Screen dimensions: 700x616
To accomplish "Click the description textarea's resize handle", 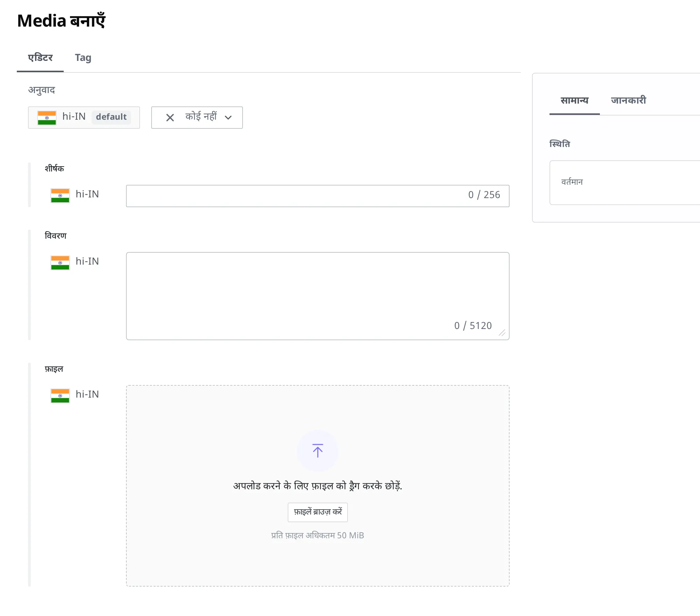I will pyautogui.click(x=502, y=333).
